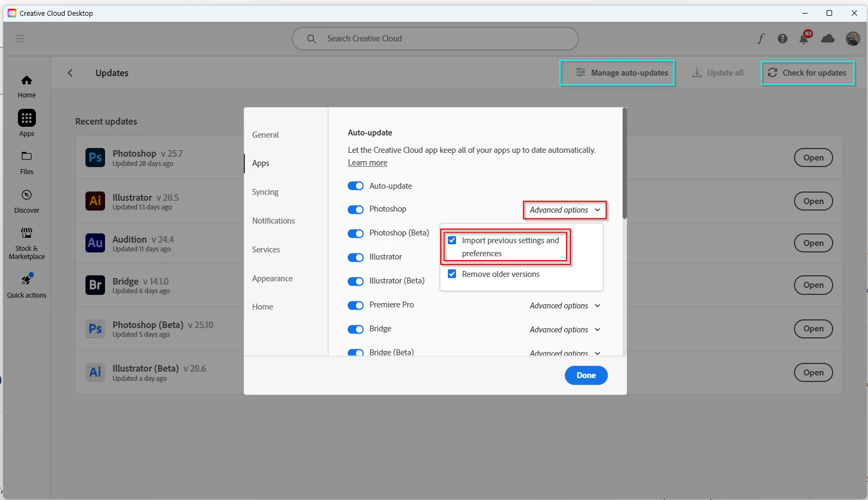Open Quick actions rocket icon
Image resolution: width=868 pixels, height=500 pixels.
pyautogui.click(x=27, y=280)
